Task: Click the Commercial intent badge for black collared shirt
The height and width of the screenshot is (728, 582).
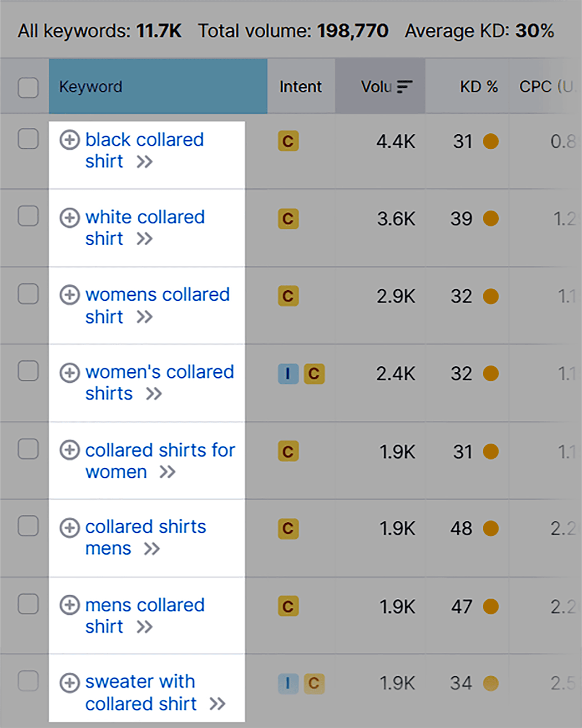Action: (x=288, y=141)
